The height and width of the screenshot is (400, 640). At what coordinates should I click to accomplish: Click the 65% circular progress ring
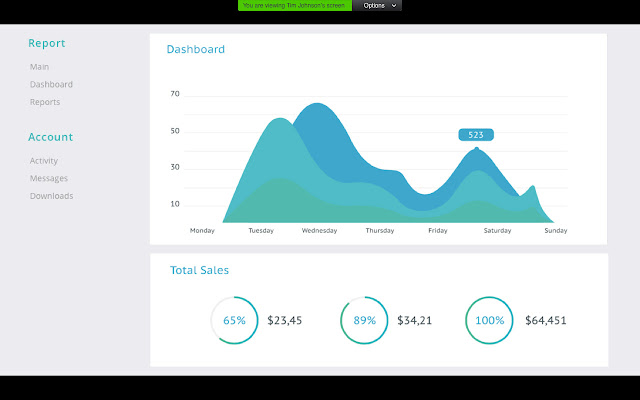[x=234, y=320]
